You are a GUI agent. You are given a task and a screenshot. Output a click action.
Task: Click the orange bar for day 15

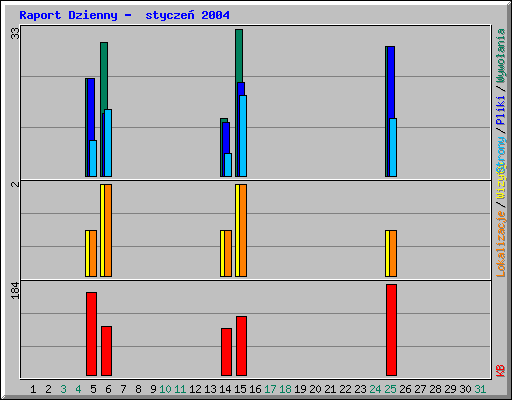[x=243, y=230]
